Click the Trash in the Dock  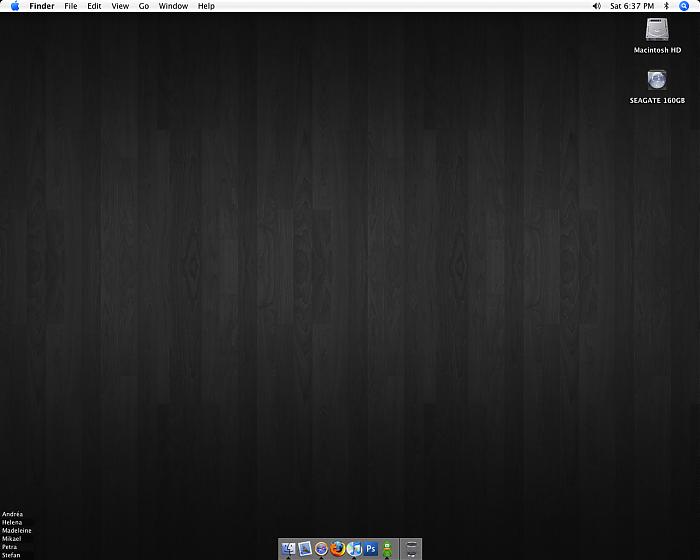[411, 548]
